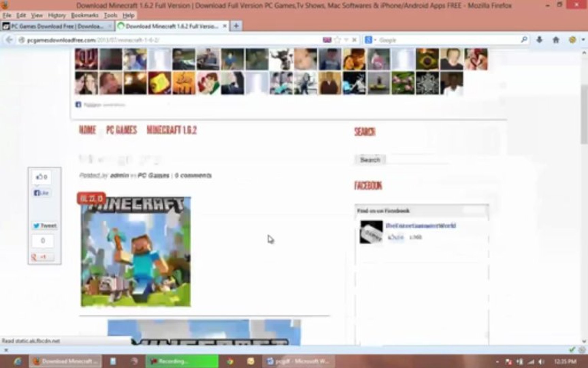Click the site Search button
The width and height of the screenshot is (588, 368).
pyautogui.click(x=370, y=160)
